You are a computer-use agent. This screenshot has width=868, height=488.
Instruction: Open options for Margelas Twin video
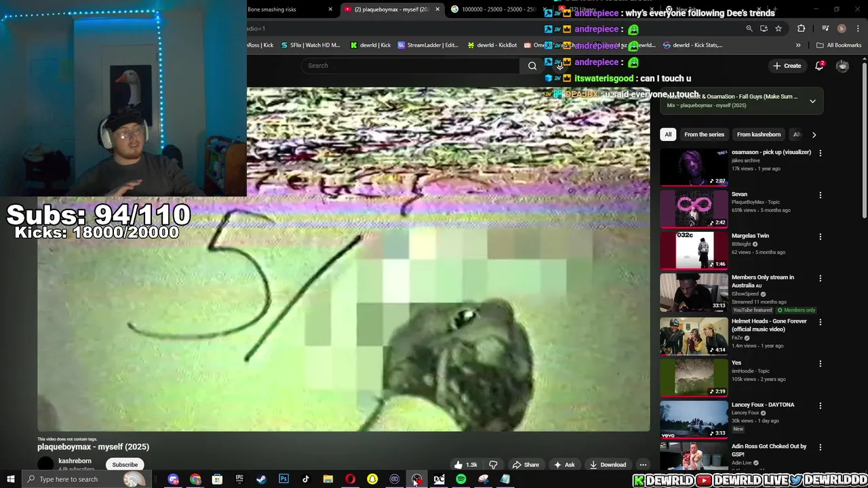pos(820,237)
